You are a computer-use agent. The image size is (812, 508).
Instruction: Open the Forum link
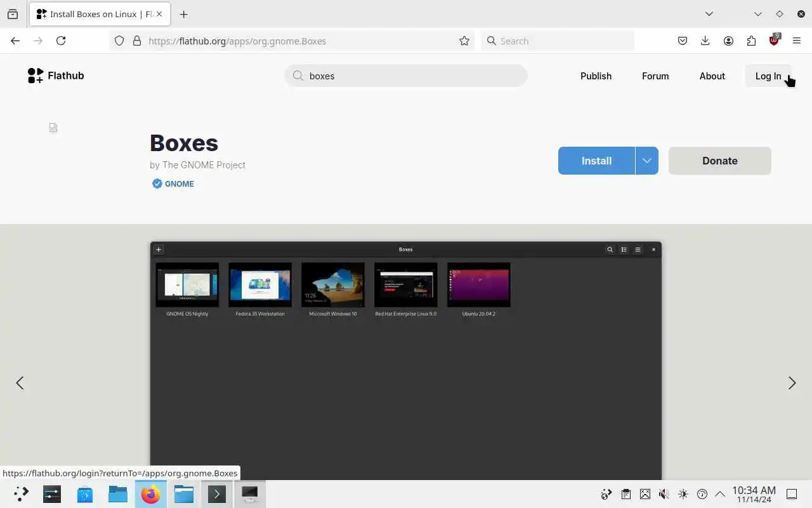[655, 76]
